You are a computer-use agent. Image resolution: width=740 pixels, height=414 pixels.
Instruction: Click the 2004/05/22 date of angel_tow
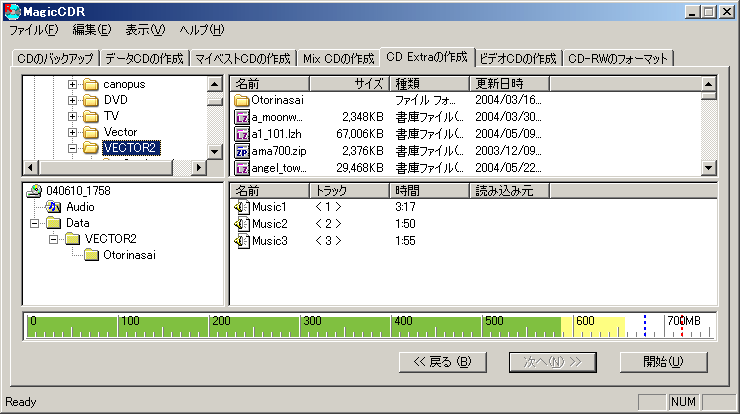click(508, 168)
